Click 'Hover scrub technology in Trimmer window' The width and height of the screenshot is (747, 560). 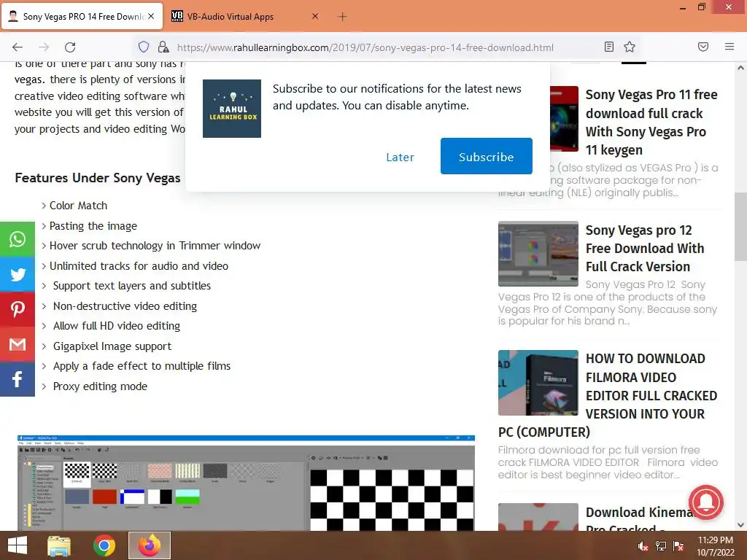click(155, 246)
